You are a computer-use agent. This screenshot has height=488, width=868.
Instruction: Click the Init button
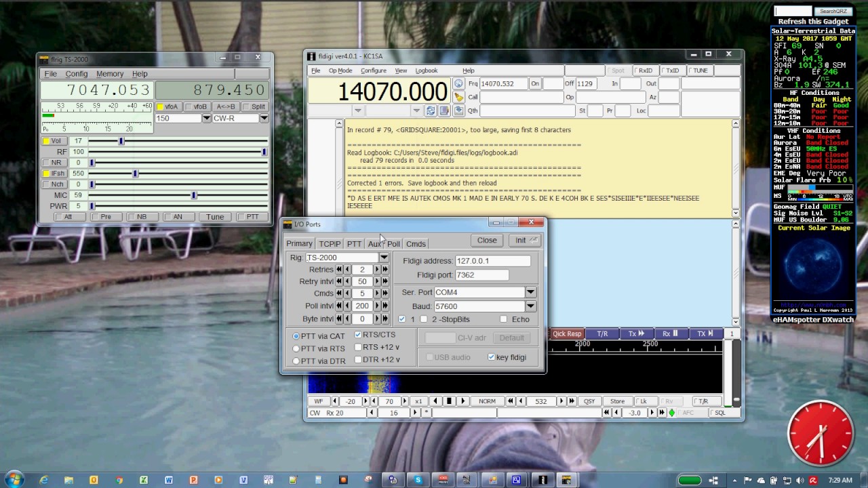(524, 240)
